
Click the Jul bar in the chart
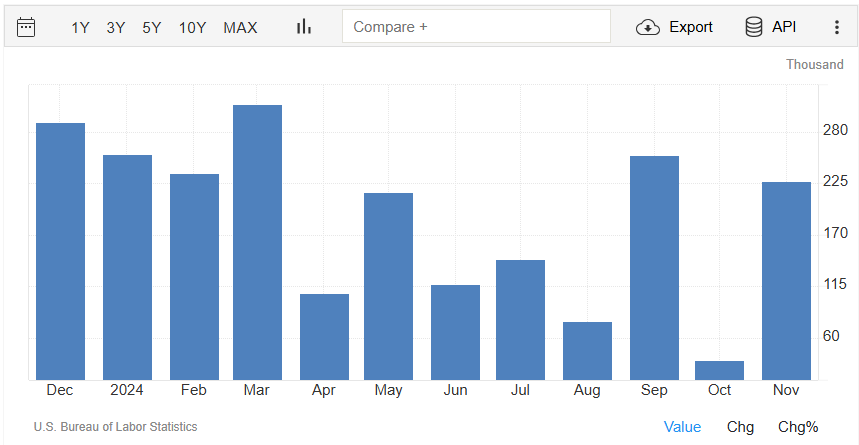click(x=520, y=320)
